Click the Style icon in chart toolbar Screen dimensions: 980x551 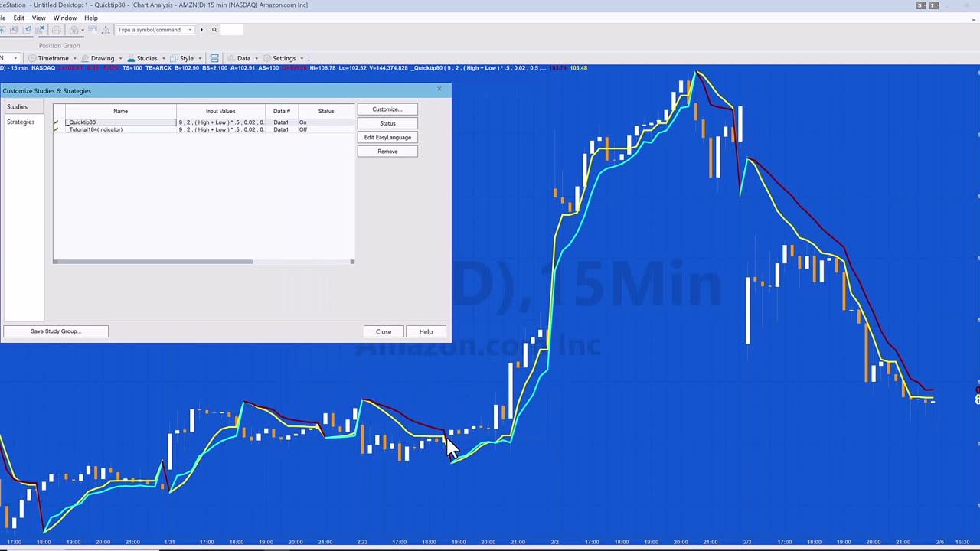coord(174,58)
